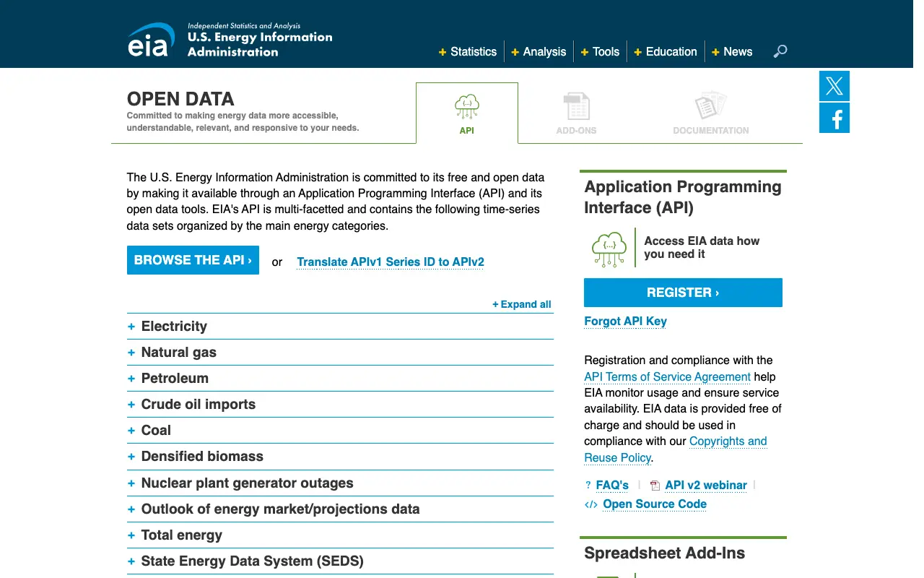Open the Analysis menu
This screenshot has width=924, height=578.
point(539,52)
